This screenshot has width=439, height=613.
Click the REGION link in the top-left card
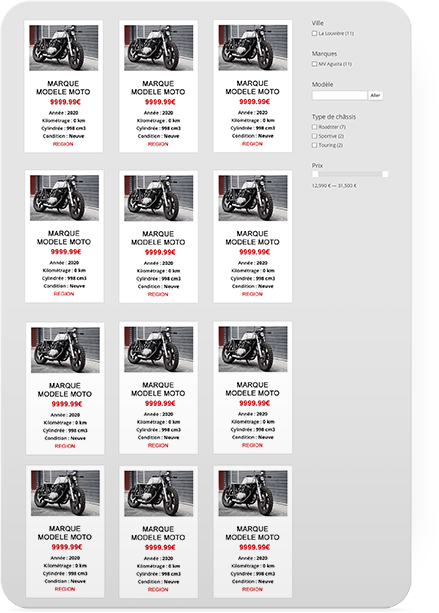coord(63,144)
